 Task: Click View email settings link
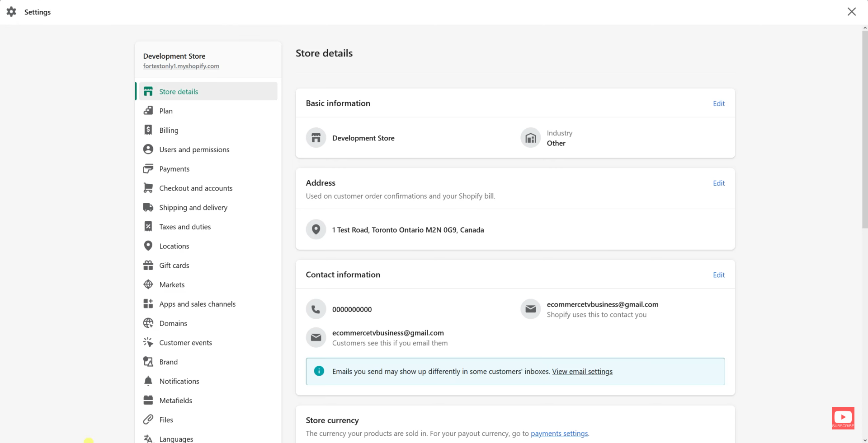(x=582, y=371)
